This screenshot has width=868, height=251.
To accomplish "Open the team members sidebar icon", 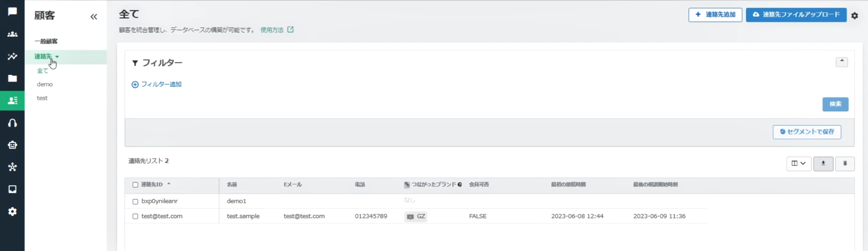I will 12,34.
